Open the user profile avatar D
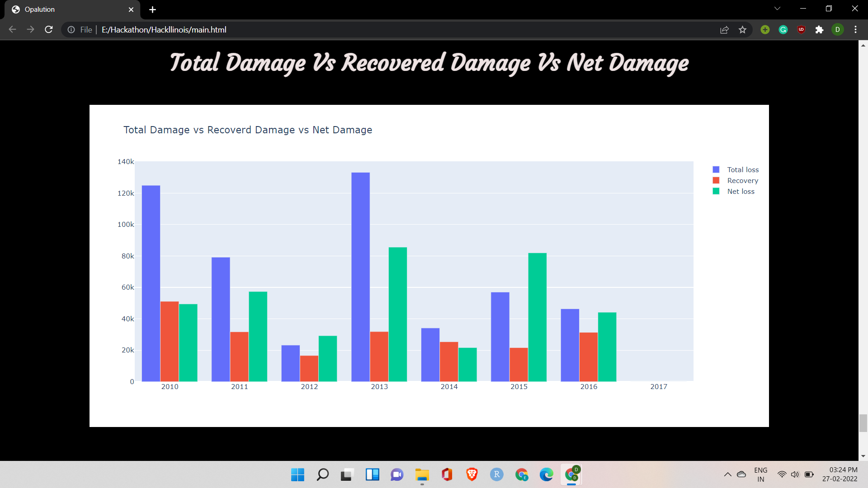The width and height of the screenshot is (868, 488). click(x=837, y=30)
